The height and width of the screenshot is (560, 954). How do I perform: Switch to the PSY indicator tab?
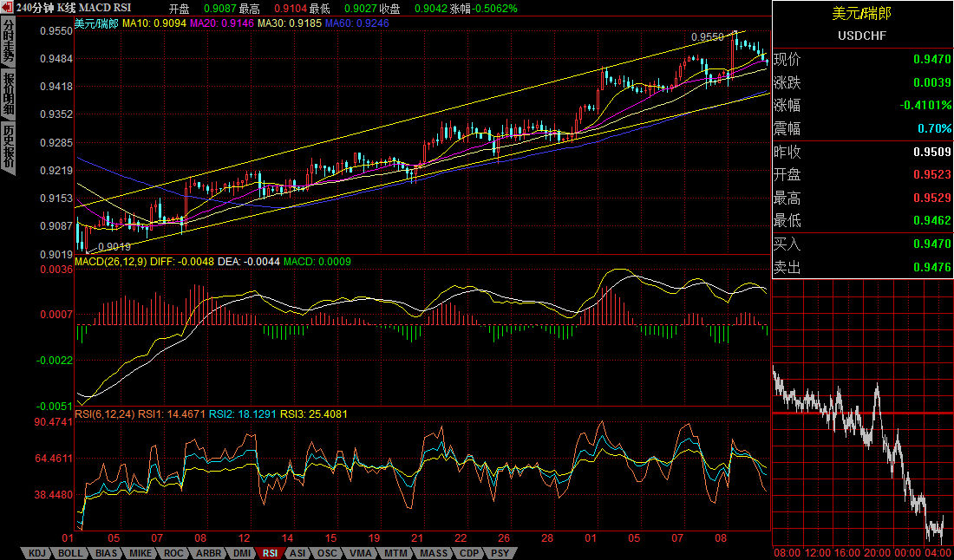(502, 553)
